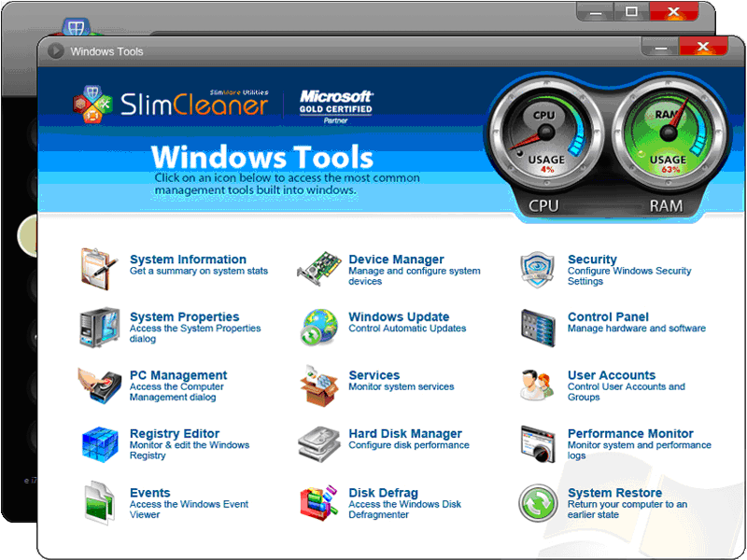Screen dimensions: 747x560
Task: Open the Hard Disk Manager drive icon
Action: 319,444
